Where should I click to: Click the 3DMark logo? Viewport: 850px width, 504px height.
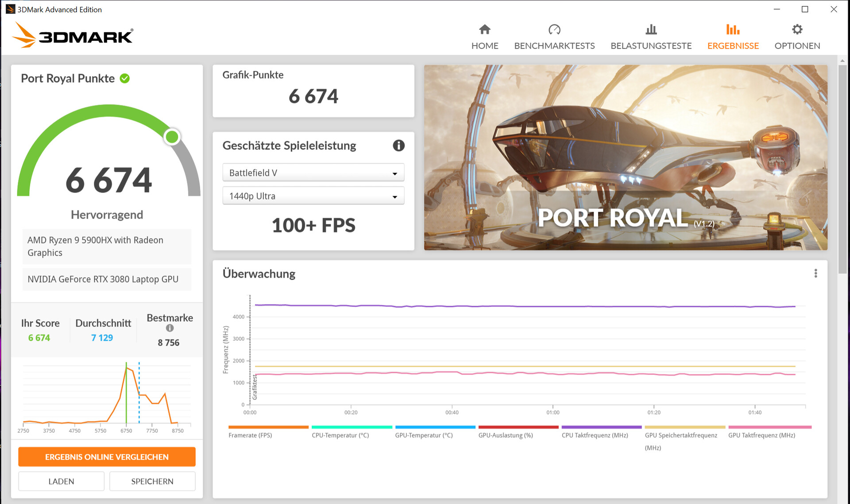[x=73, y=35]
